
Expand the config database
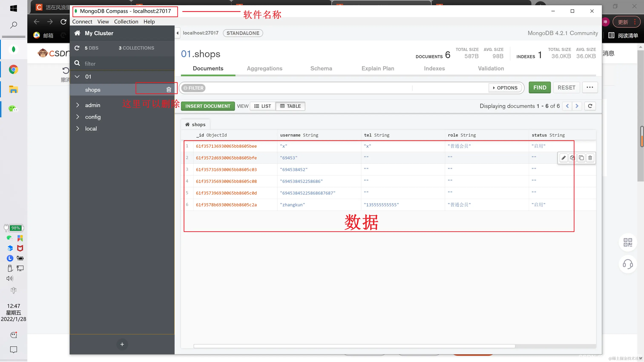click(x=78, y=117)
